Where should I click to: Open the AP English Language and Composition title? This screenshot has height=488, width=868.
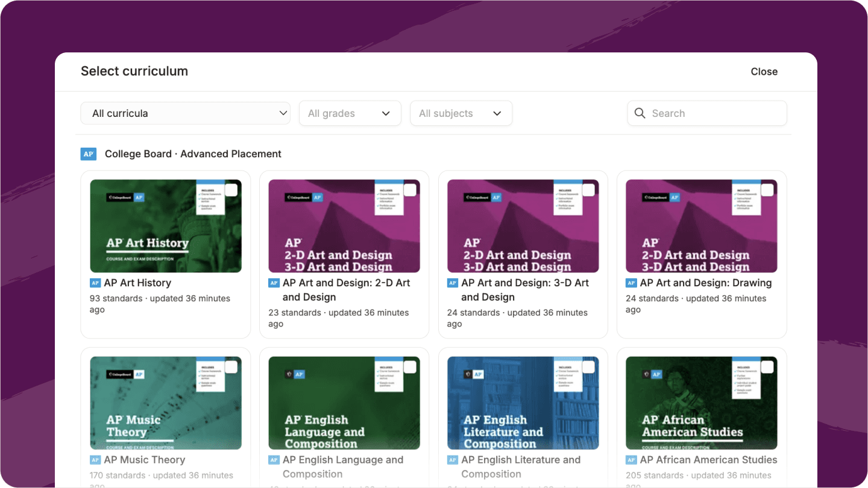click(343, 467)
